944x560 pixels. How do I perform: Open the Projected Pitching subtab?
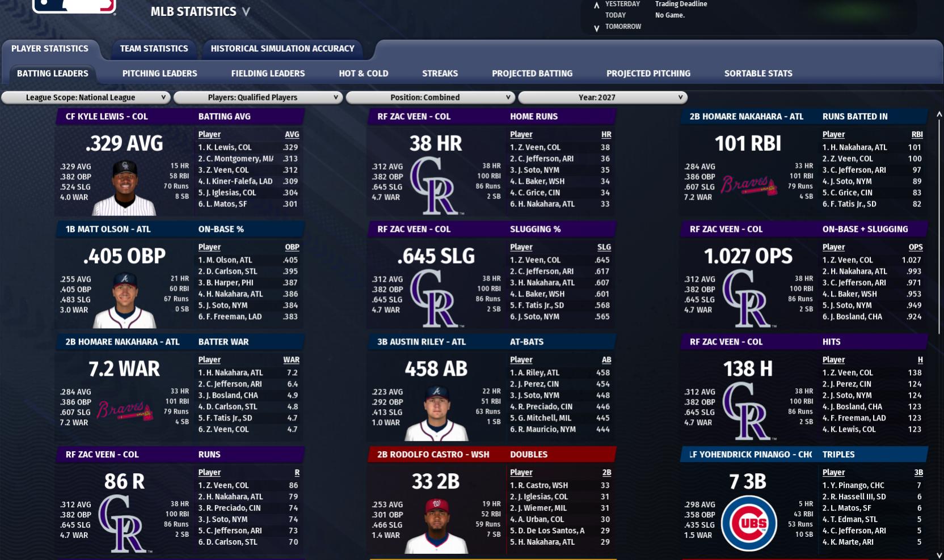648,74
